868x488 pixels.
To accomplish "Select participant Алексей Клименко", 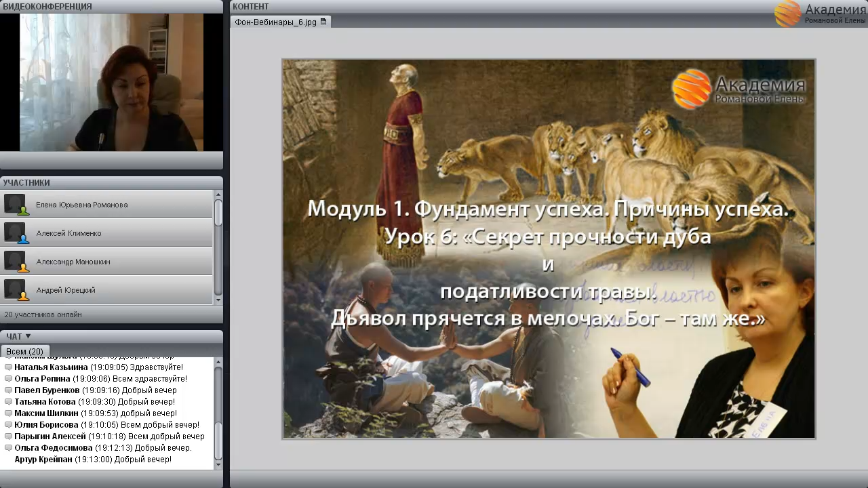I will (x=107, y=232).
